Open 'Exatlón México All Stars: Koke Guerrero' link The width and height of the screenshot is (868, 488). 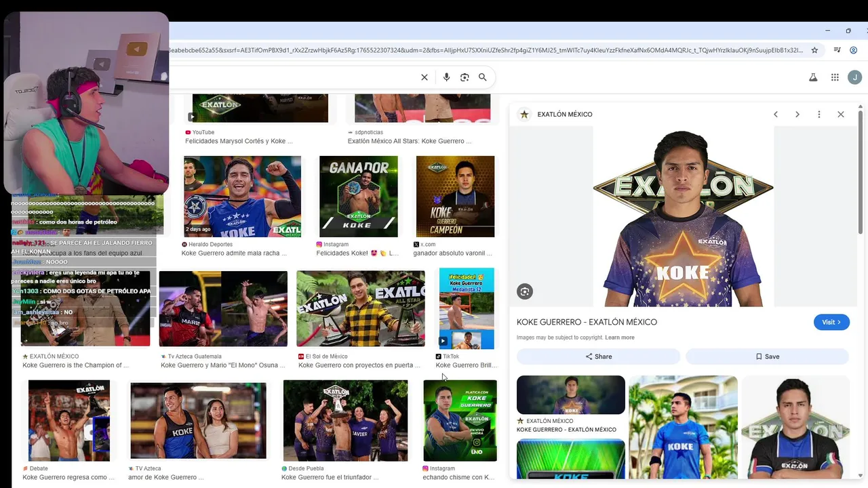[x=409, y=141]
